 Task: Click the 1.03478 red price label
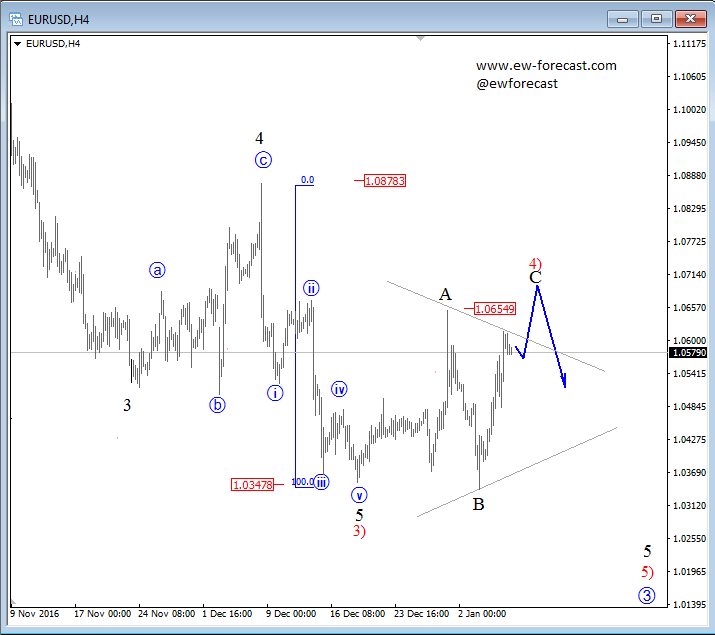pyautogui.click(x=251, y=485)
